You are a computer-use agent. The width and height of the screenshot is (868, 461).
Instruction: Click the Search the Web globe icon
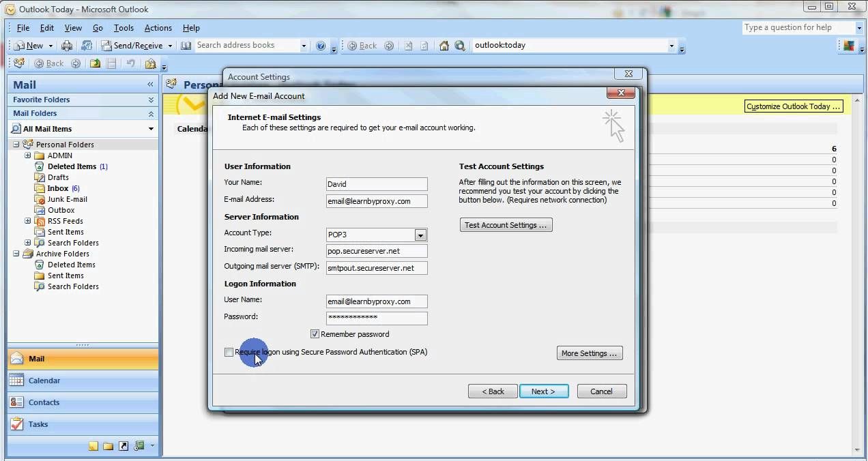460,46
